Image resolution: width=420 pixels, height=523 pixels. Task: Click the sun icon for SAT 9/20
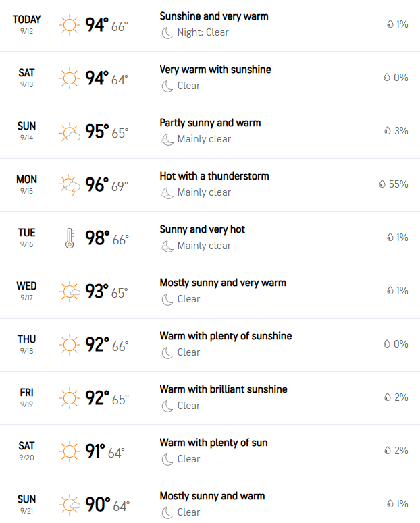[70, 451]
